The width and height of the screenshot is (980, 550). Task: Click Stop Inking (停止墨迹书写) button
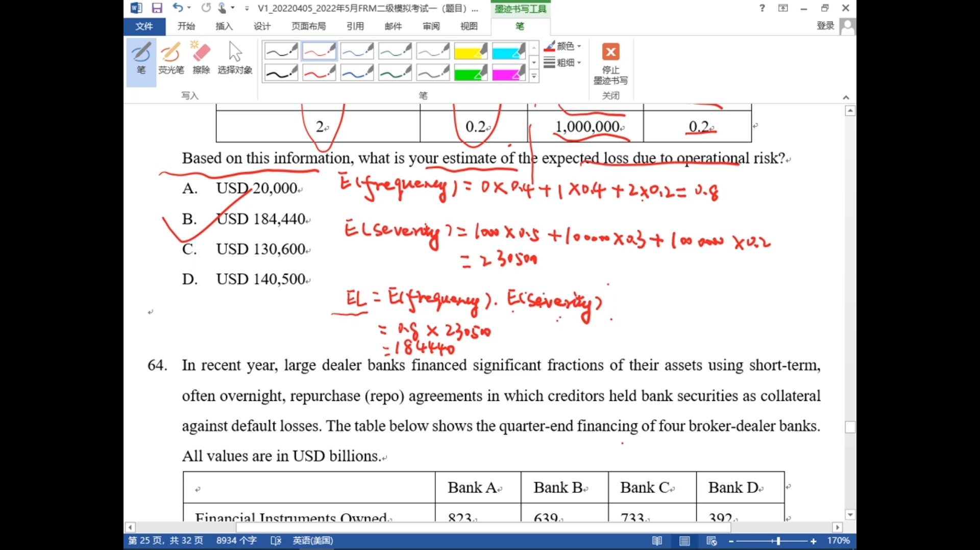pyautogui.click(x=610, y=63)
